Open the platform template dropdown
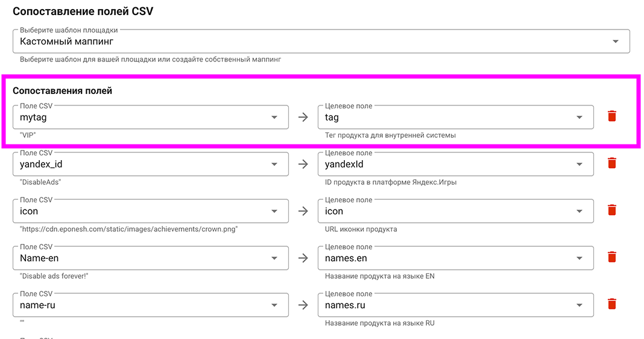Viewport: 644px width, 339px height. pyautogui.click(x=615, y=42)
